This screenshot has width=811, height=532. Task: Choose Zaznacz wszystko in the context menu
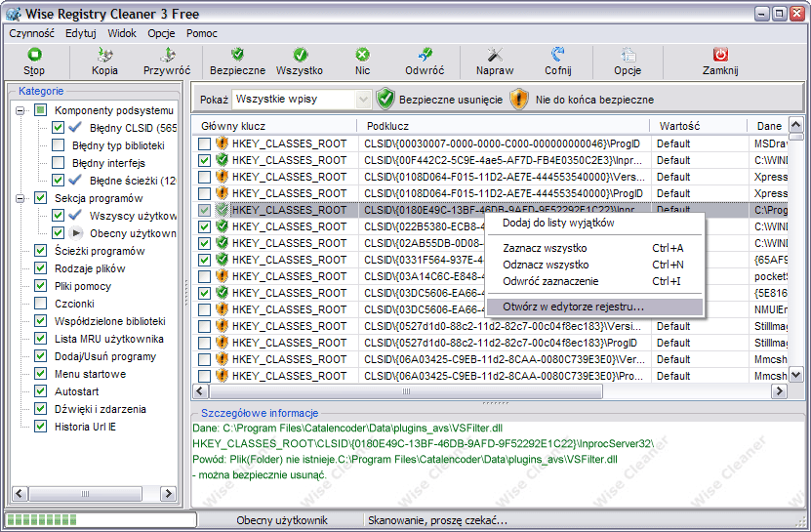[595, 248]
